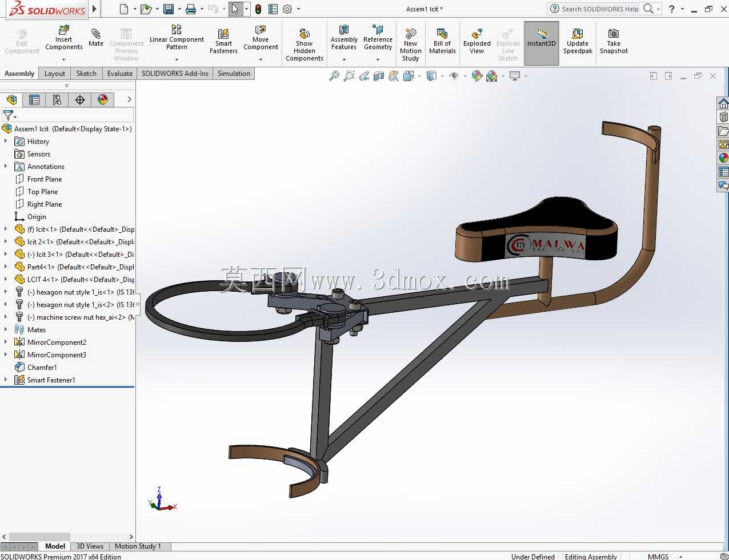This screenshot has width=729, height=560.
Task: Open the Evaluate tab
Action: pos(120,74)
